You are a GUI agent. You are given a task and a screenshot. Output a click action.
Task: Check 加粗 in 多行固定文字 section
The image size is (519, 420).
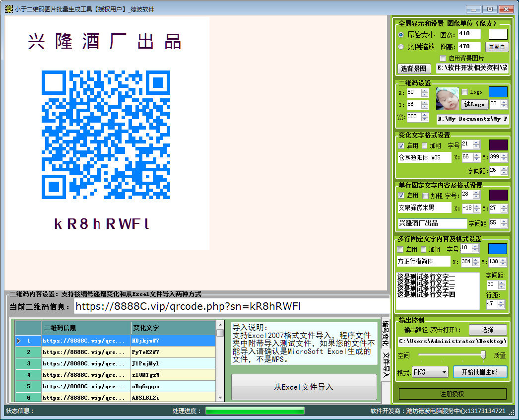(x=423, y=249)
